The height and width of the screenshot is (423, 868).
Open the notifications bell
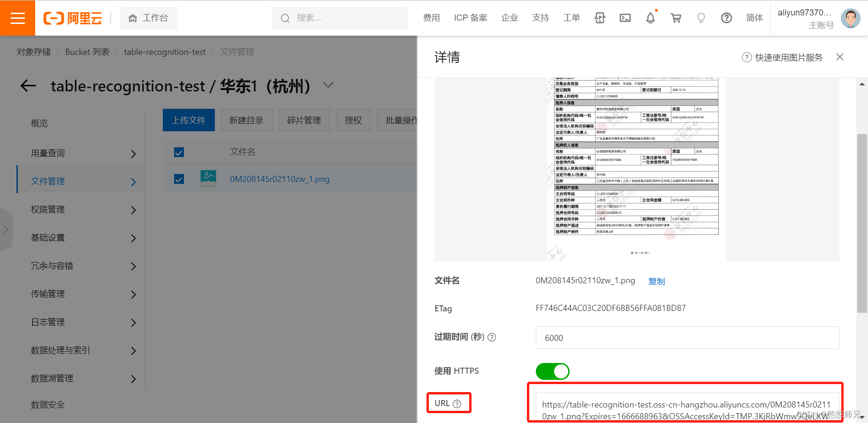[x=650, y=18]
